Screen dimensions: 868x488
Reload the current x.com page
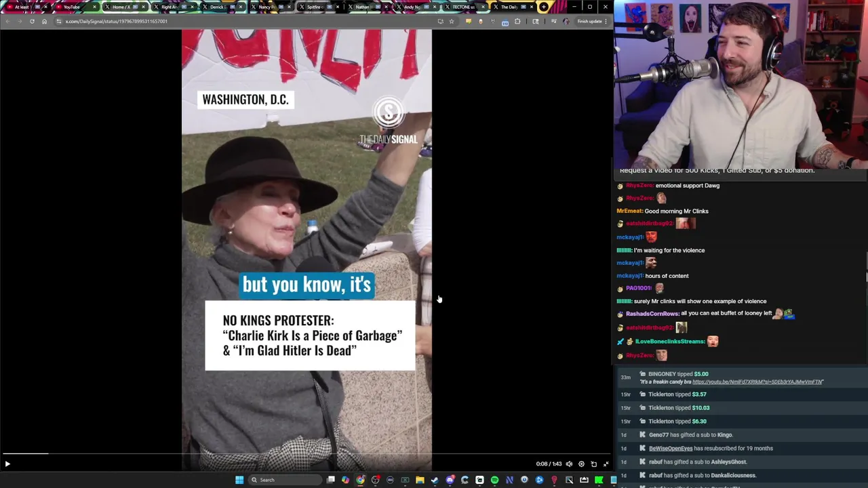pyautogui.click(x=32, y=21)
